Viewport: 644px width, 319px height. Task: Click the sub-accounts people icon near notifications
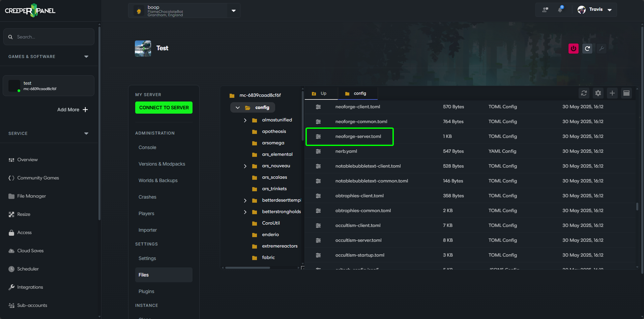point(545,9)
